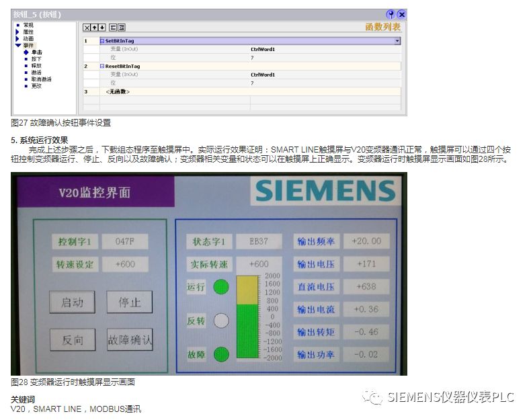Click the 故障确认 button on HMI screen

[x=130, y=339]
